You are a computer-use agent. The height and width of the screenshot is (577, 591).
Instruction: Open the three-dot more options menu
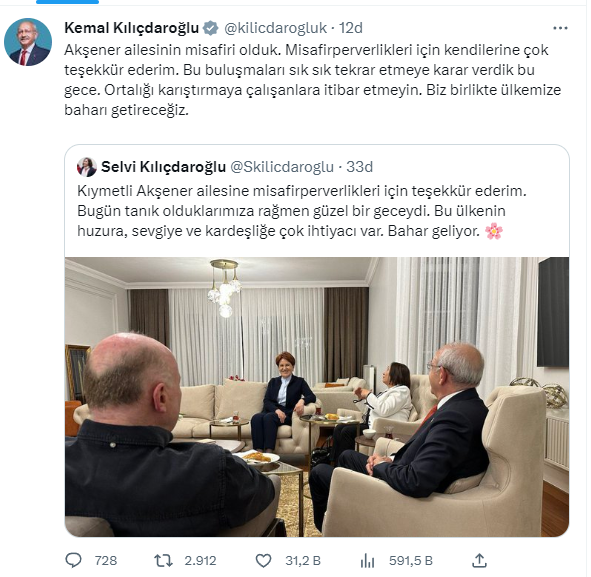pos(560,28)
